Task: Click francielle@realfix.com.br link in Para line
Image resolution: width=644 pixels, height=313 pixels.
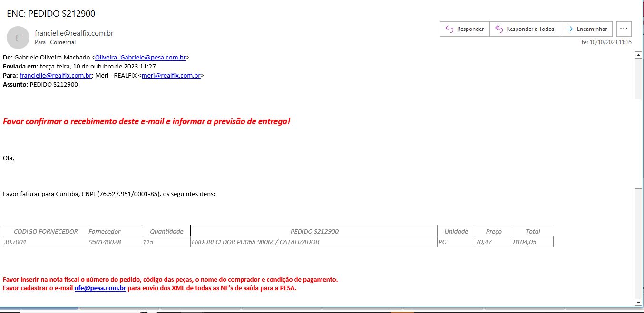Action: tap(55, 75)
